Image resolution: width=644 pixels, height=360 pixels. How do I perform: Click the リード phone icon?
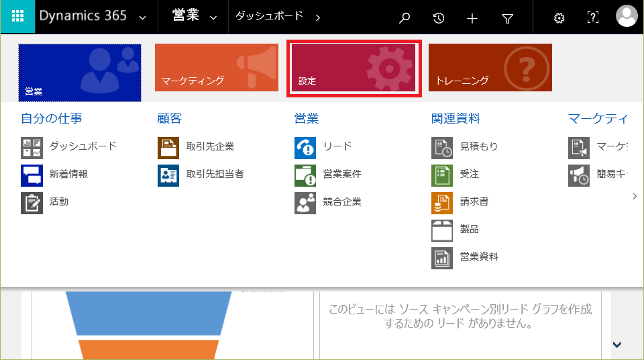point(305,148)
